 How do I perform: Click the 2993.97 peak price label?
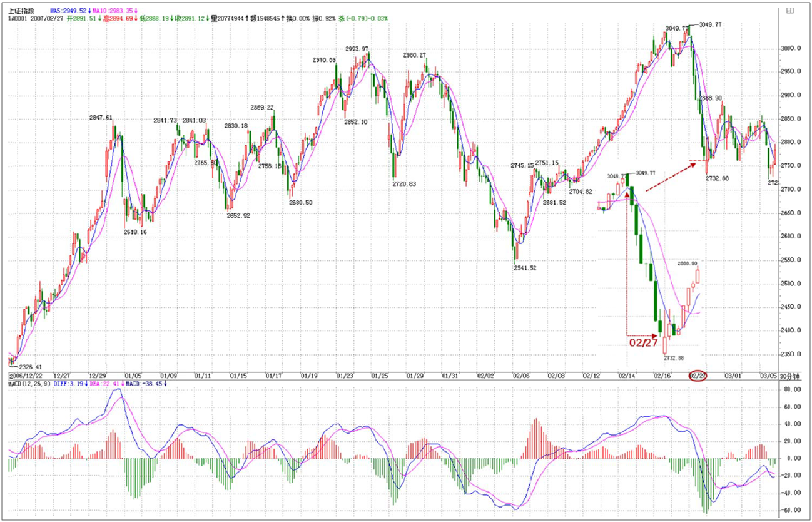357,49
